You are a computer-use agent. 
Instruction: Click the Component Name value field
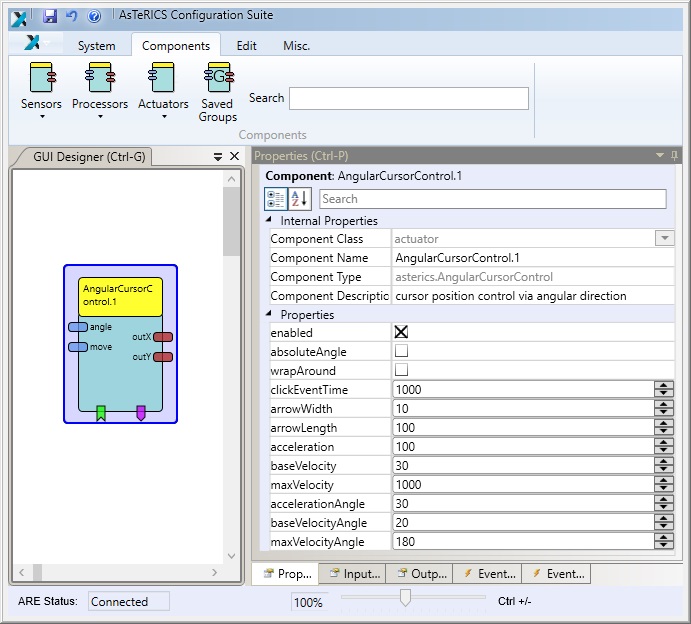pyautogui.click(x=532, y=258)
